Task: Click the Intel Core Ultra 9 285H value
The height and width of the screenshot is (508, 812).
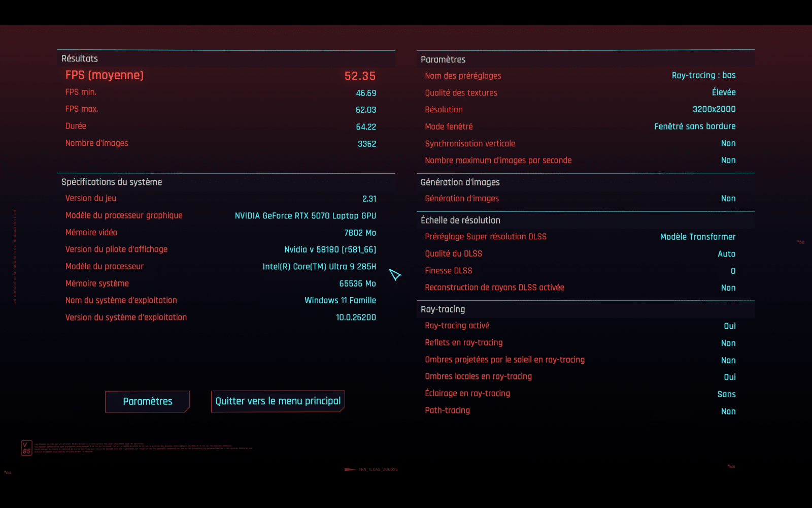Action: point(319,267)
